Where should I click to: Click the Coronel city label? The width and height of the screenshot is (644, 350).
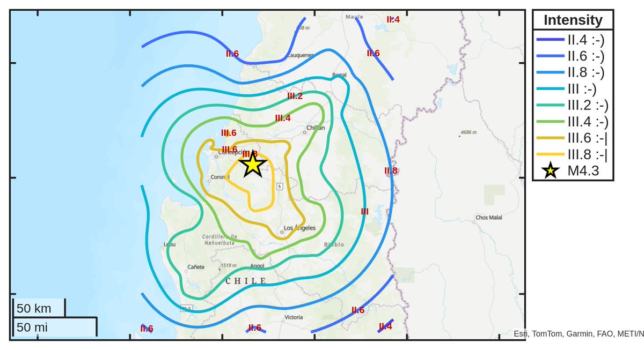(x=219, y=177)
